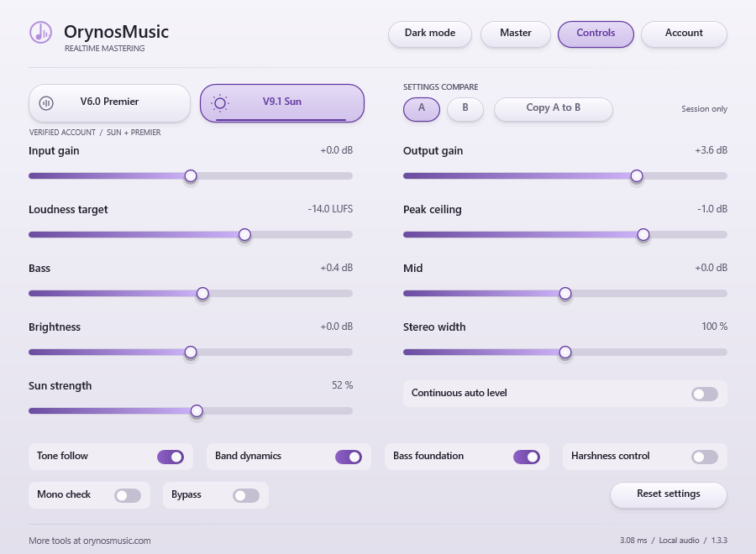Click the Input gain slider handle
Screen dimensions: 756x554
(x=191, y=175)
